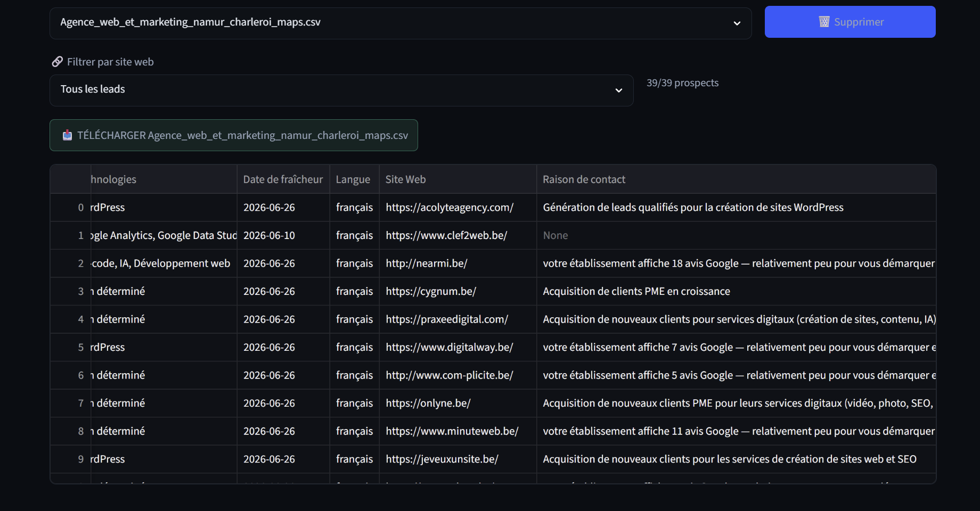Open the Tous les leads filter dropdown
The width and height of the screenshot is (980, 511).
(x=341, y=90)
